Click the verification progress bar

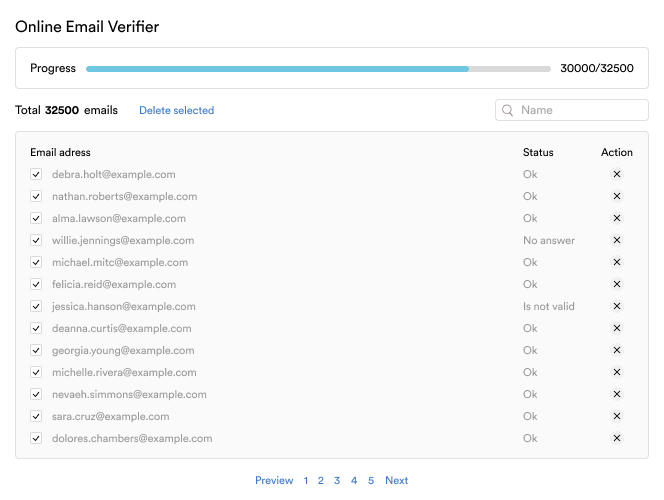[x=318, y=69]
